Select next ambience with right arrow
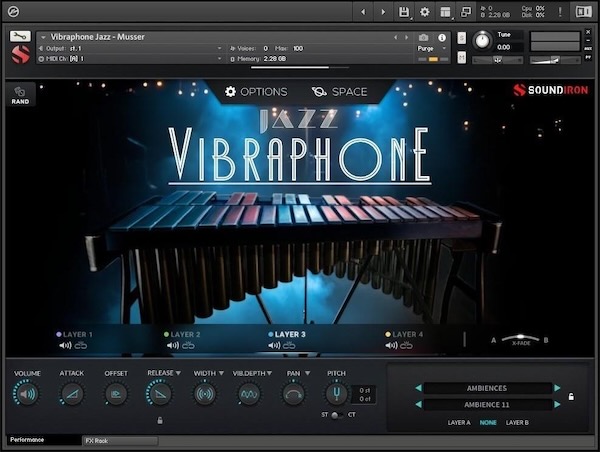 coord(558,404)
